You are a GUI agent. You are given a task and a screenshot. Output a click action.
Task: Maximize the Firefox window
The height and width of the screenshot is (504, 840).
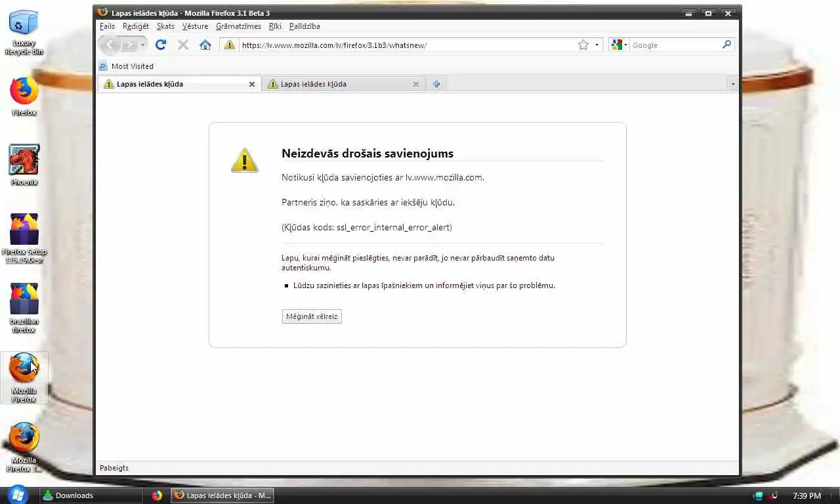point(708,12)
